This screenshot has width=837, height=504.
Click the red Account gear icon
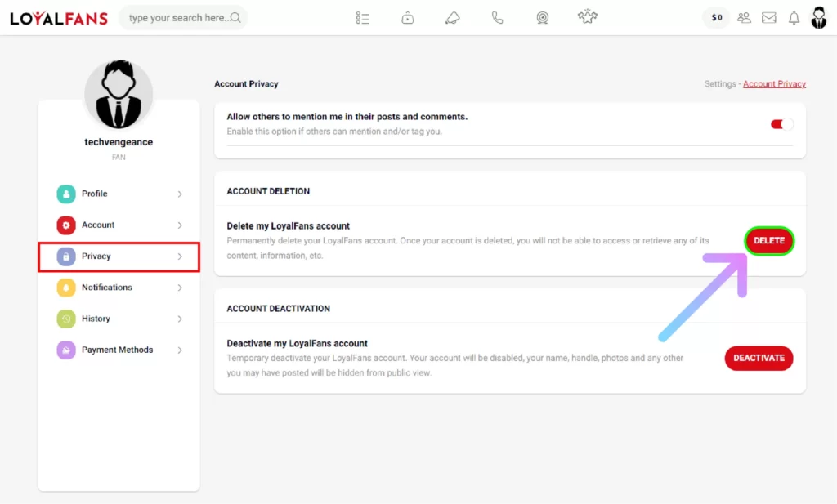[x=66, y=225]
